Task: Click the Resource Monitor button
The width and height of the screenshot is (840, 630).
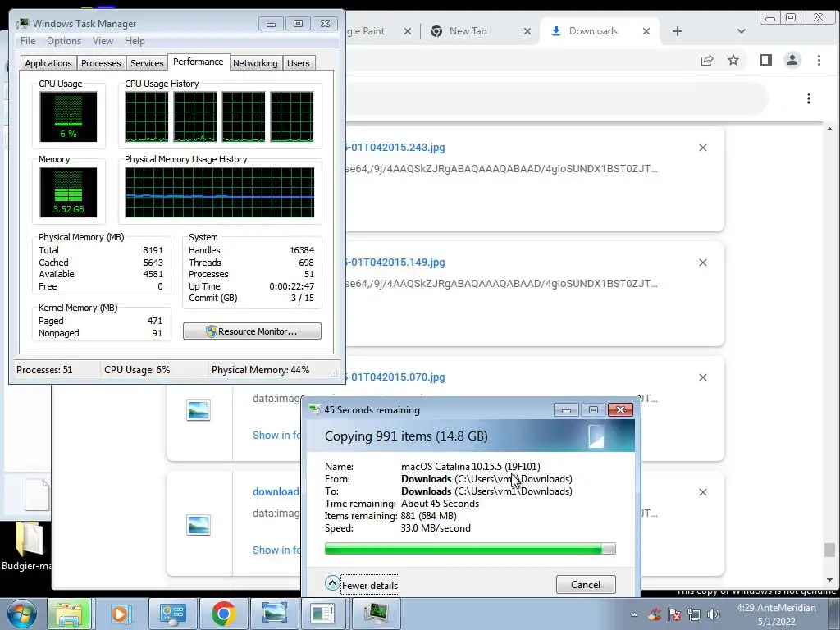Action: (x=252, y=331)
